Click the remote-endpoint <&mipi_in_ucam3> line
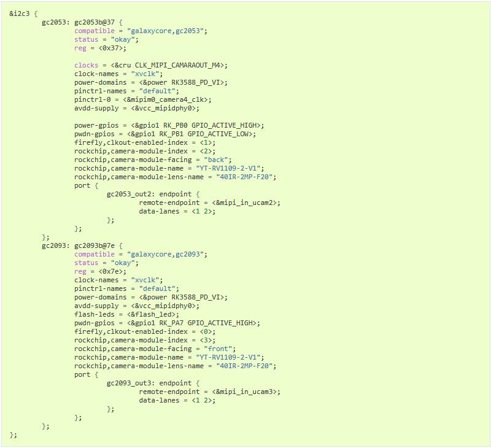491x448 pixels. (210, 392)
